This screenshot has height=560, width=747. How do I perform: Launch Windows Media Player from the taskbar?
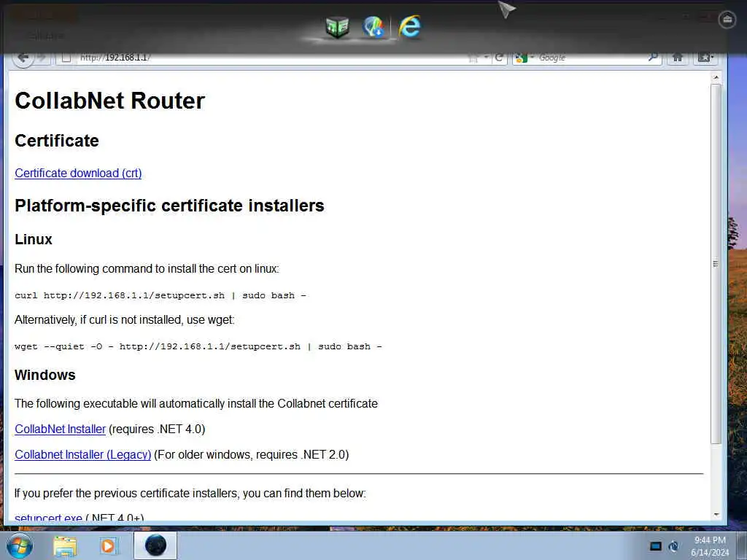108,545
